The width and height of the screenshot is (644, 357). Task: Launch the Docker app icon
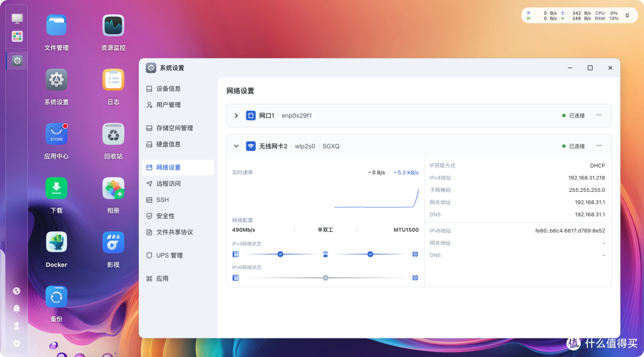[x=56, y=243]
